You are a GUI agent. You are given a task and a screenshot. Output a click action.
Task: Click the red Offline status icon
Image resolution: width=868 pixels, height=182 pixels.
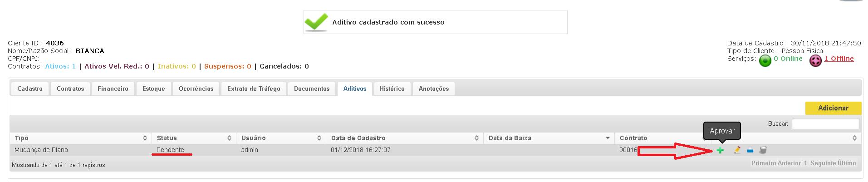tap(815, 61)
